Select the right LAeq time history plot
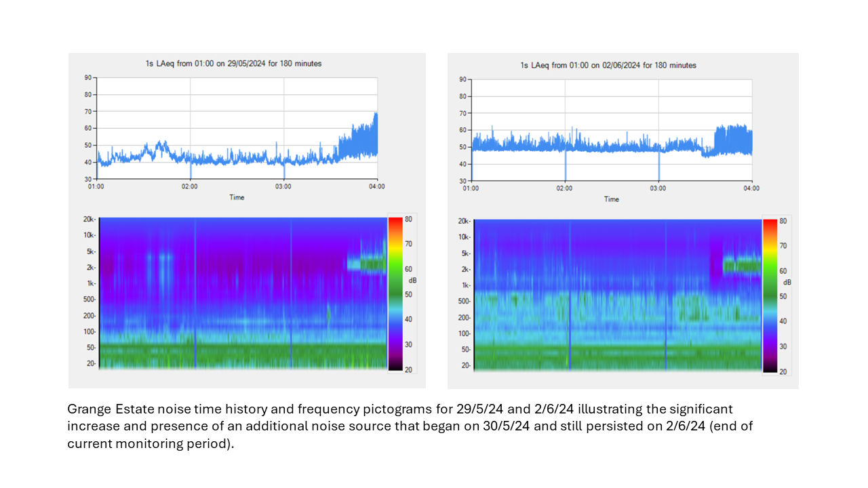Screen dimensions: 868x488 tap(612, 129)
